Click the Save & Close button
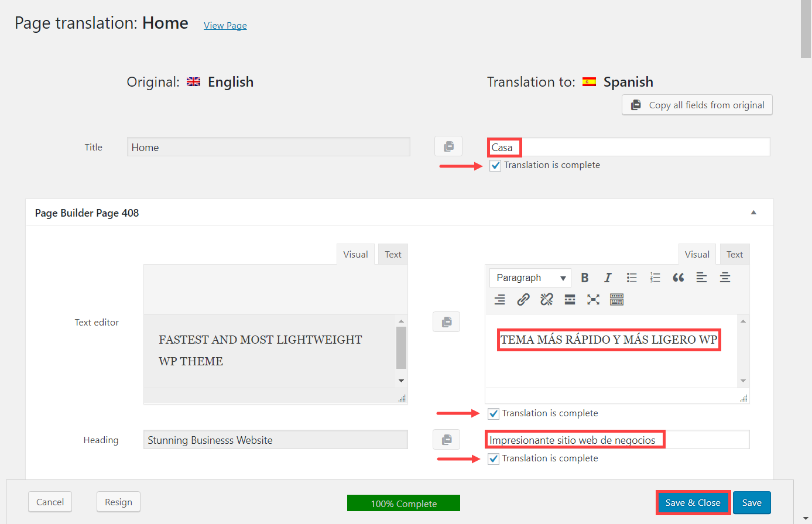812x524 pixels. (693, 502)
